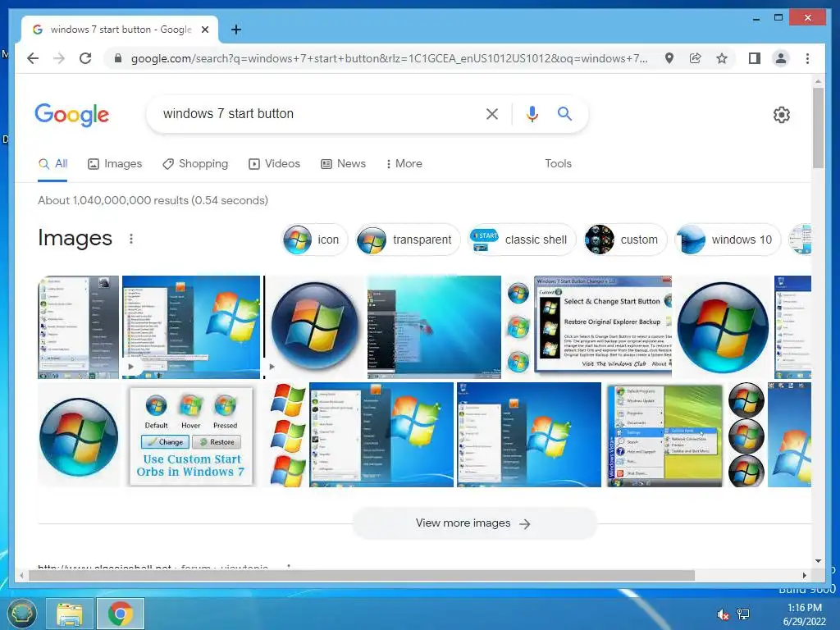840x630 pixels.
Task: Click the horizontal scrollbar thumb
Action: pyautogui.click(x=362, y=575)
